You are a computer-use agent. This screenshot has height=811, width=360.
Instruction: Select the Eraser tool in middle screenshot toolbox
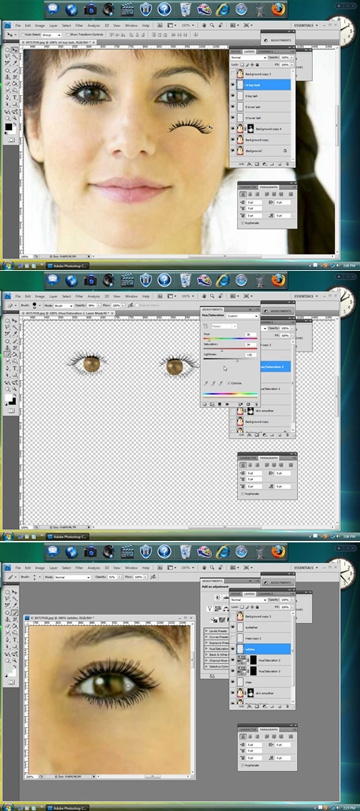8,355
